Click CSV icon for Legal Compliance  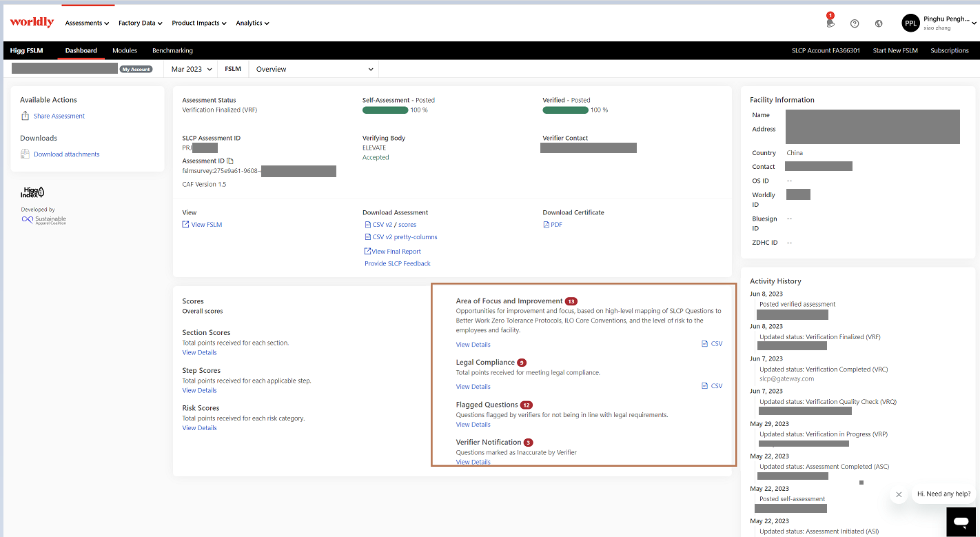tap(704, 386)
